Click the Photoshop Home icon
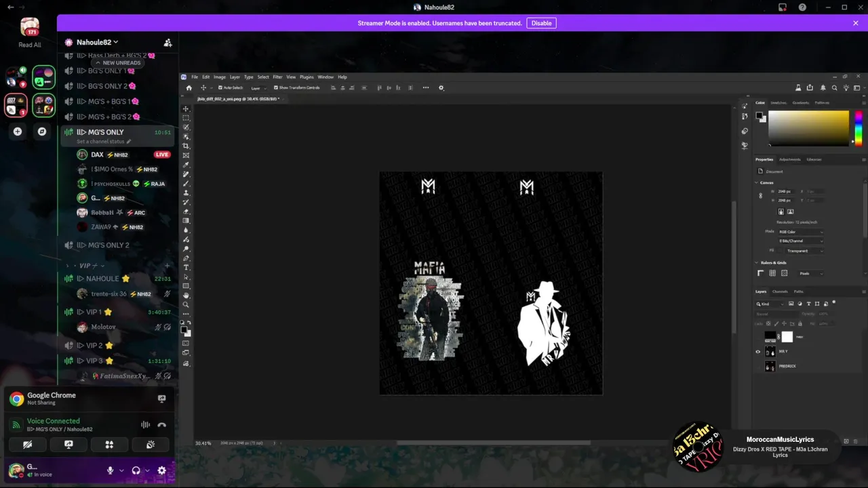Screen dimensions: 868x488 [x=189, y=87]
